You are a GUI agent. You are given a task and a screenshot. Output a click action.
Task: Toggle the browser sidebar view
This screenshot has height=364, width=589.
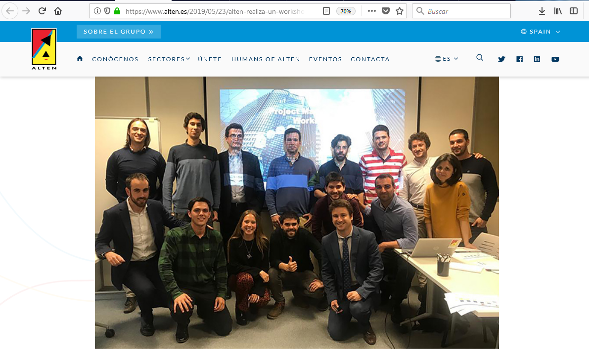pyautogui.click(x=574, y=11)
